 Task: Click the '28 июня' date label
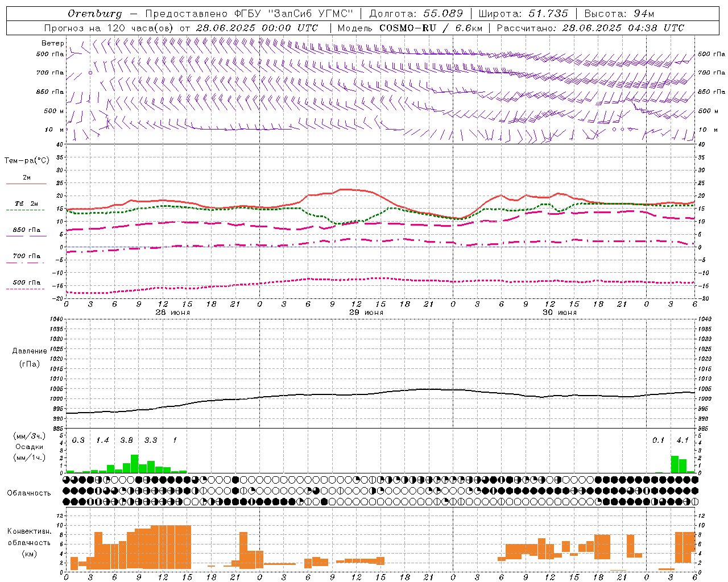[x=173, y=313]
